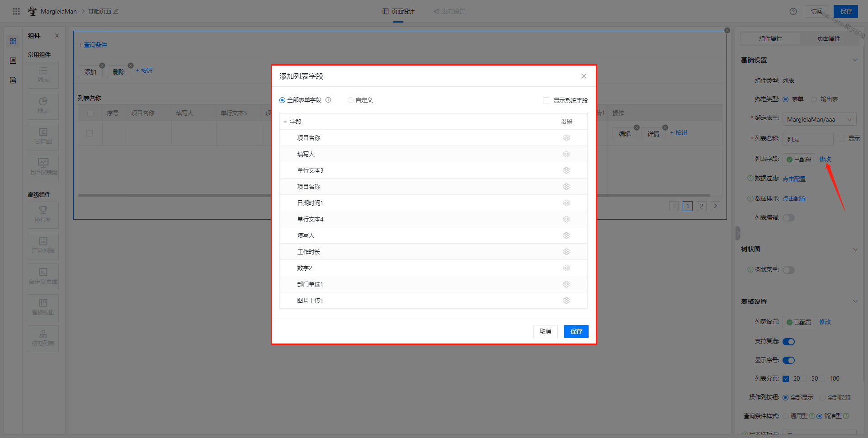Open the JS sidebar panel icon

point(13,61)
